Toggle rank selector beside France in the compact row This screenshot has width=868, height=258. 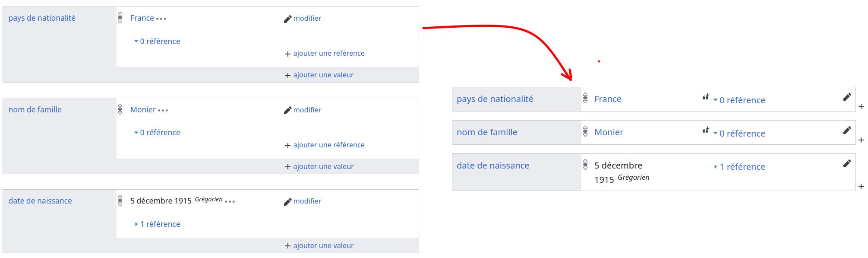click(x=585, y=99)
